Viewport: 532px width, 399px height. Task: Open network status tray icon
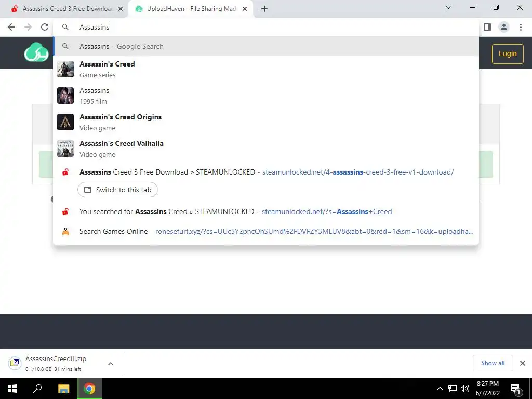(453, 389)
